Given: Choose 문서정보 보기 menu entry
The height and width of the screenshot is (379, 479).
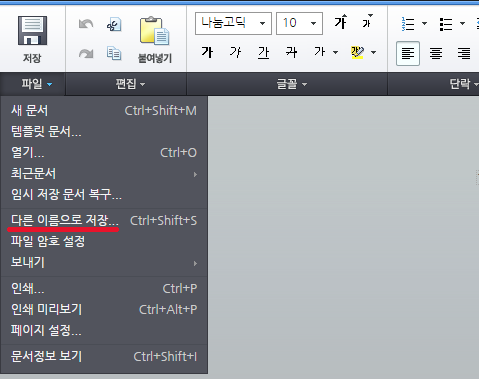Looking at the screenshot, I should coord(104,356).
